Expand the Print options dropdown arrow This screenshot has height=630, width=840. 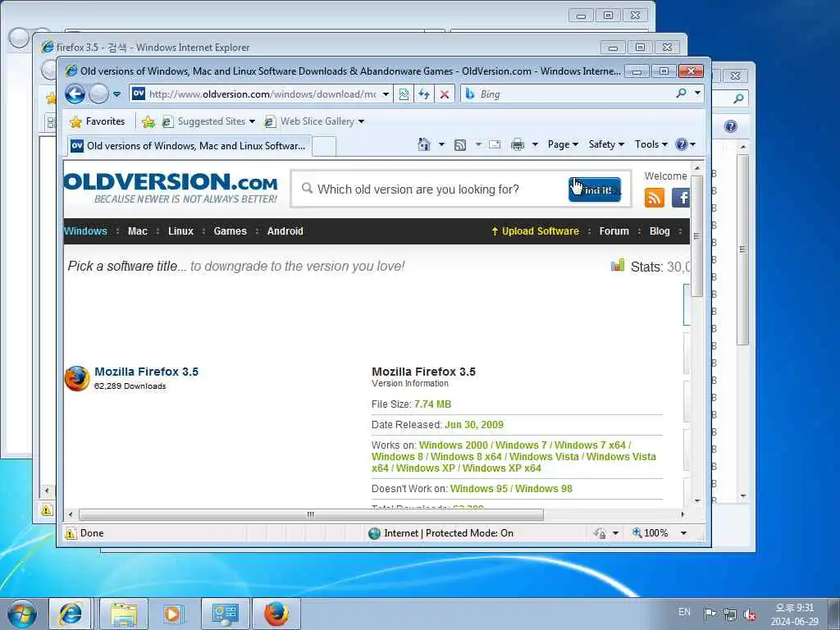click(x=535, y=144)
